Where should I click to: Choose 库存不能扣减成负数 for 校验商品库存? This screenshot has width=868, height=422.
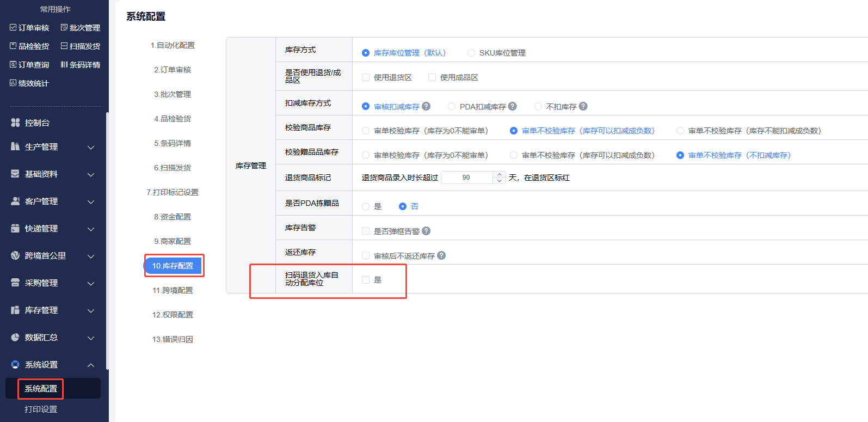(x=680, y=131)
